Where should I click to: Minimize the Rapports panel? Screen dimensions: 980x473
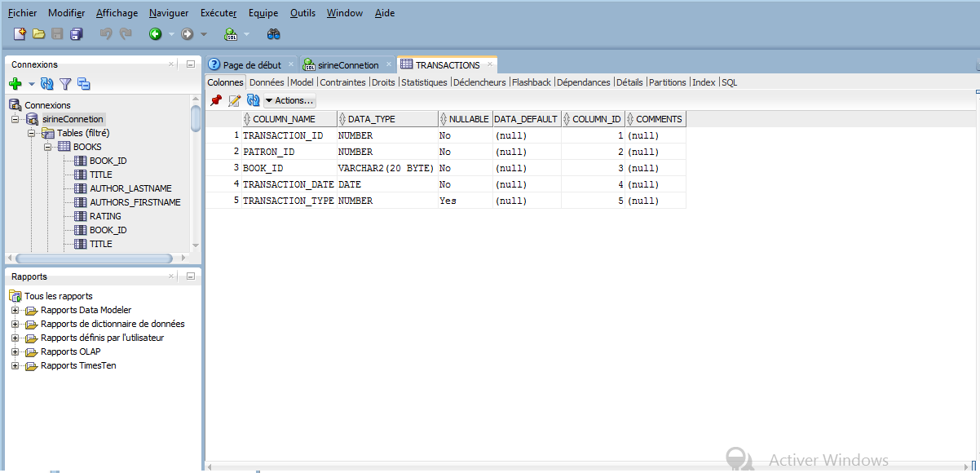tap(190, 276)
